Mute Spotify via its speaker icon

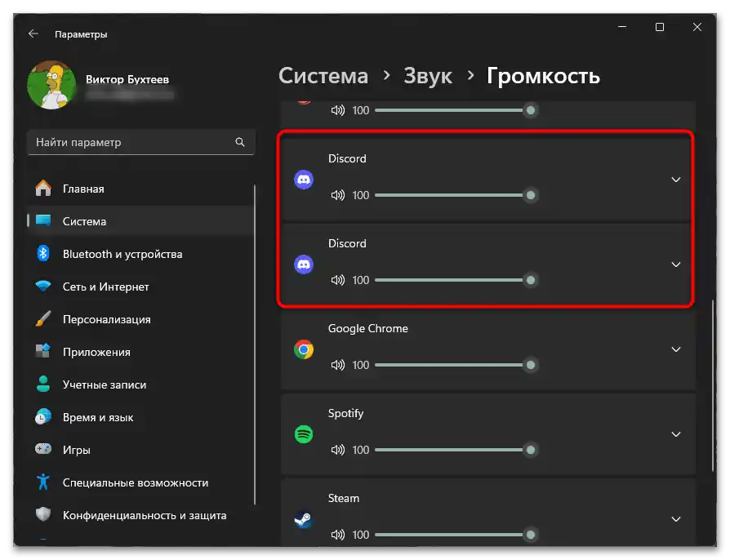tap(337, 450)
